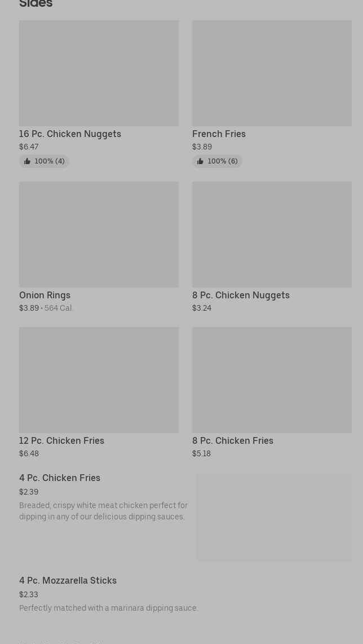This screenshot has height=644, width=363.
Task: Click the breaded crispy white meat description
Action: 103,511
